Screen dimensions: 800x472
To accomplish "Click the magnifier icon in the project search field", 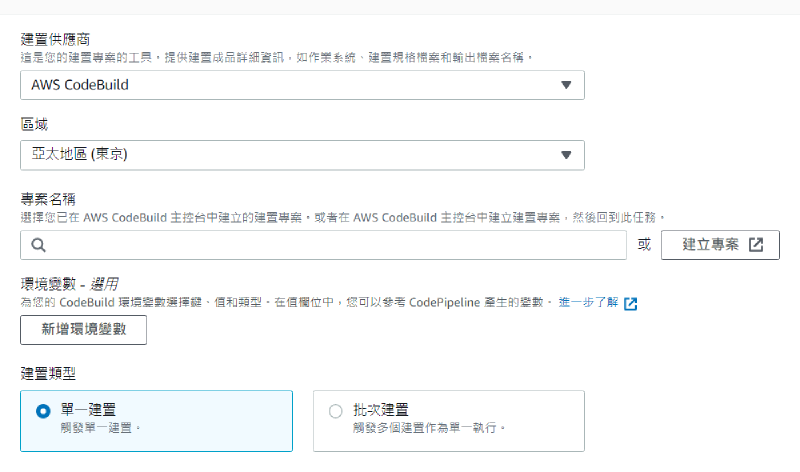I will (39, 244).
